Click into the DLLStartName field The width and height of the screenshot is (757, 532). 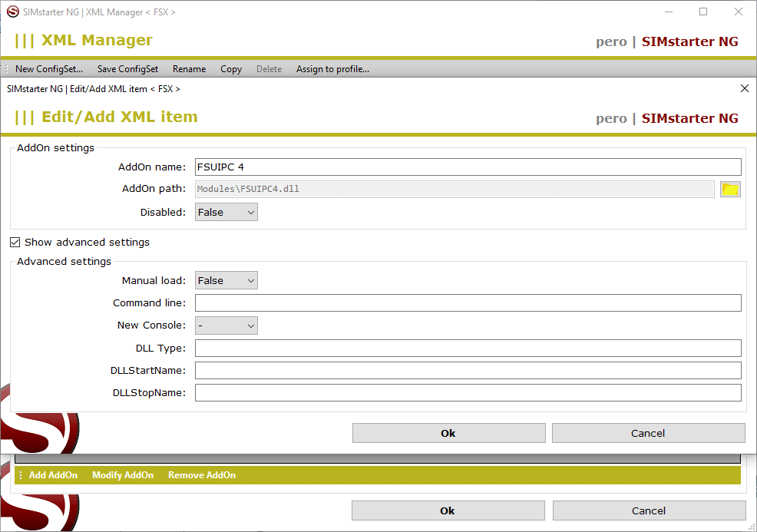468,371
